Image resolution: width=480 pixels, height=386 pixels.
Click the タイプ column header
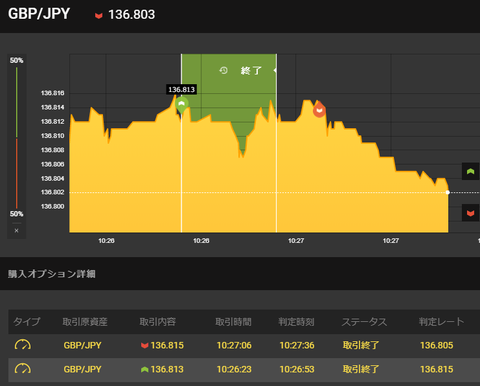27,322
